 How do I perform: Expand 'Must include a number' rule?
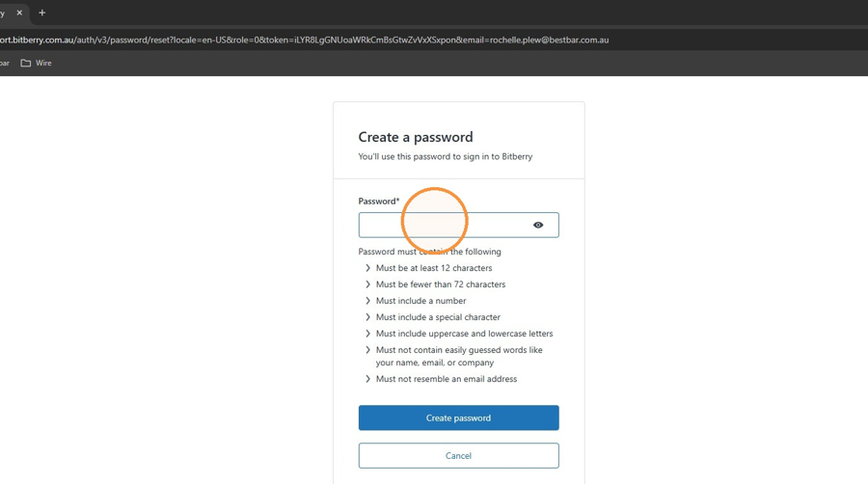(x=367, y=301)
